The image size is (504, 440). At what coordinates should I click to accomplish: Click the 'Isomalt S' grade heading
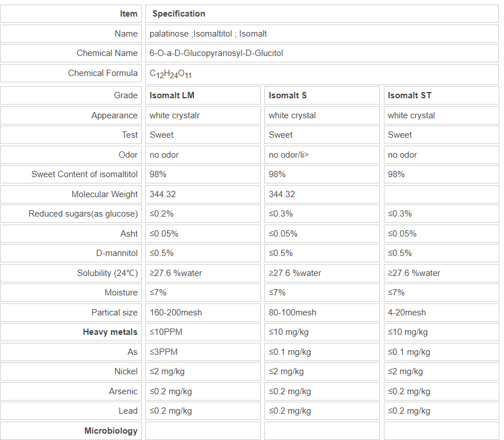pyautogui.click(x=288, y=95)
